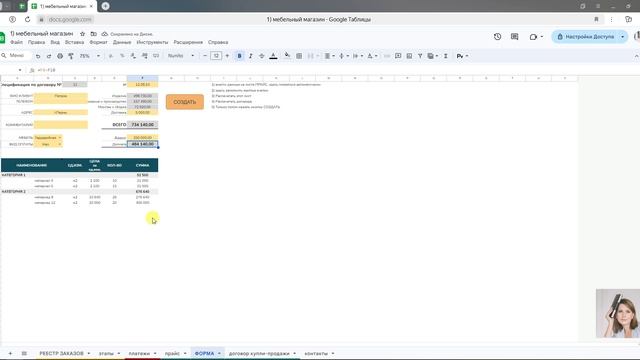Open the Расширения menu
The height and width of the screenshot is (360, 640).
click(x=188, y=42)
